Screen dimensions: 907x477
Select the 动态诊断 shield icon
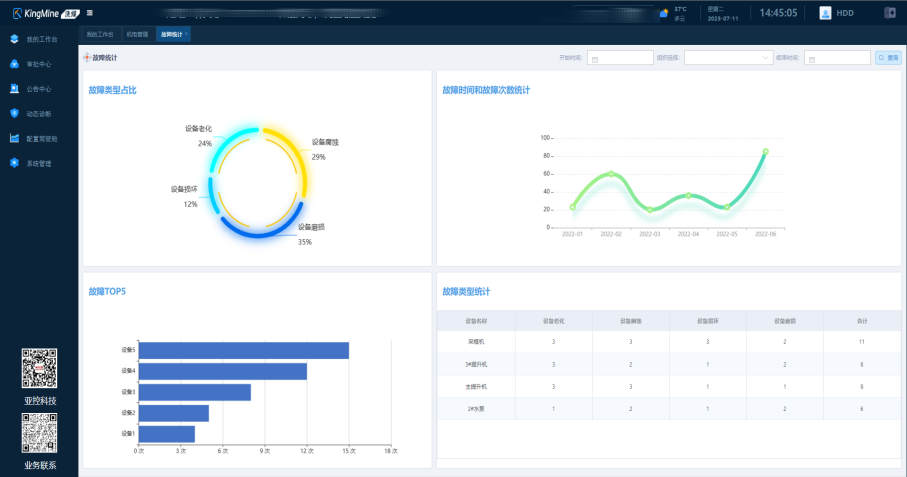tap(14, 113)
